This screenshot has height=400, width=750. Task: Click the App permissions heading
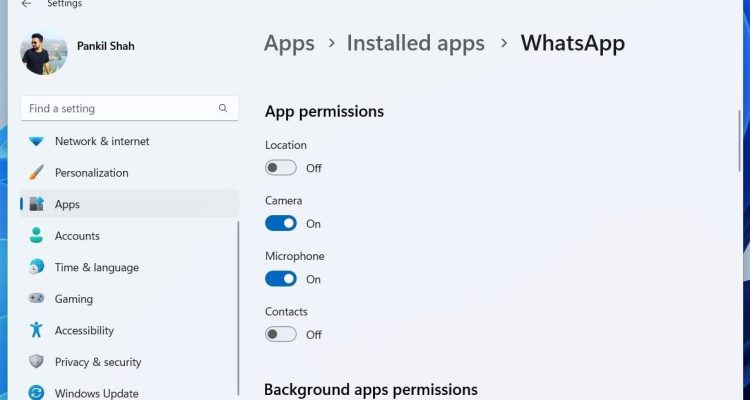click(x=324, y=111)
